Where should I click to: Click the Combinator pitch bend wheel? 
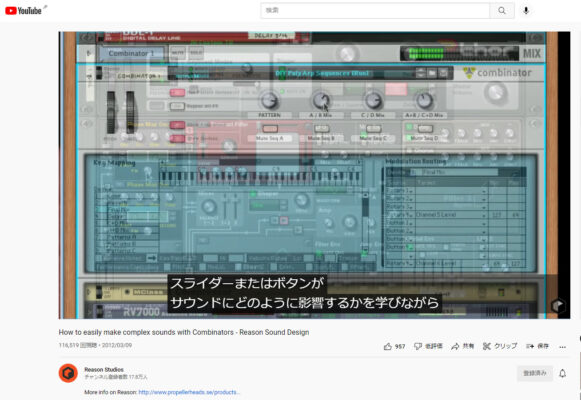pyautogui.click(x=111, y=112)
